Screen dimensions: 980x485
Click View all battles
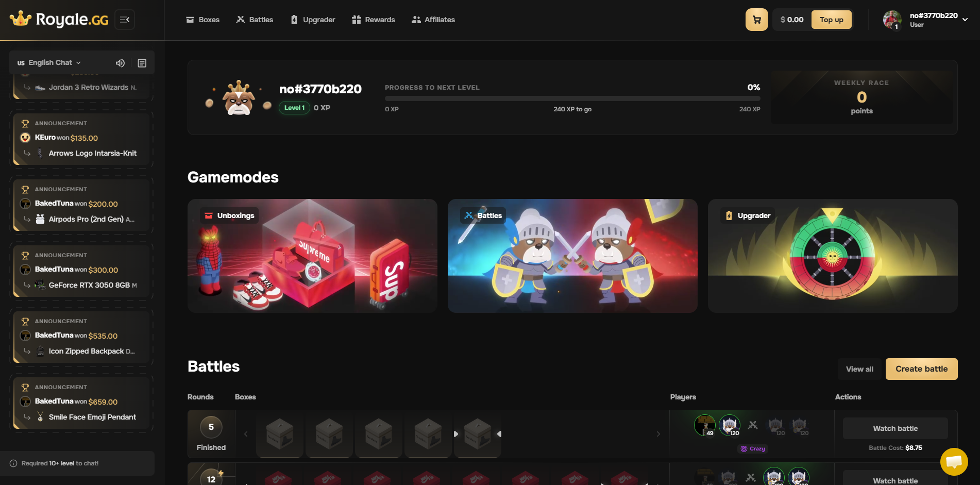pos(859,369)
